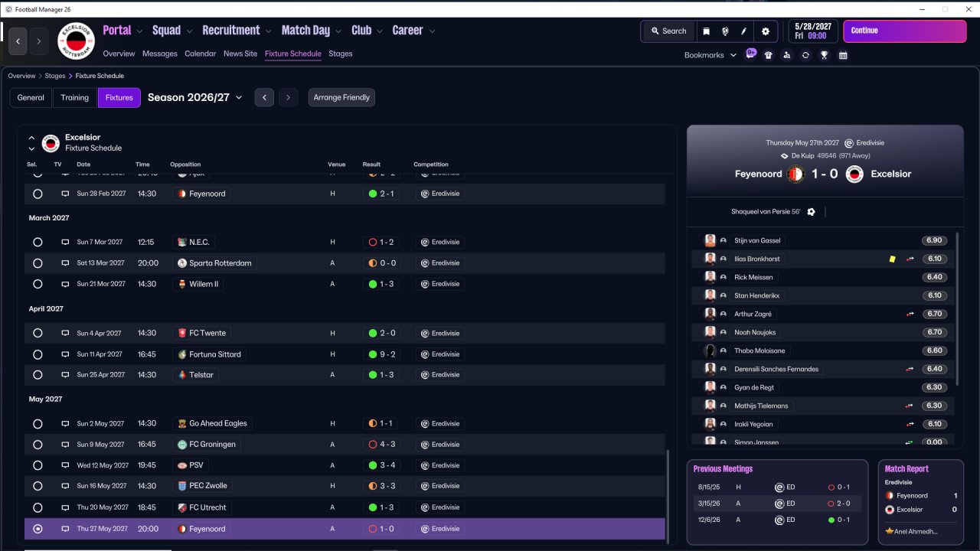Open the Recruitment menu dropdown
980x551 pixels.
tap(237, 31)
